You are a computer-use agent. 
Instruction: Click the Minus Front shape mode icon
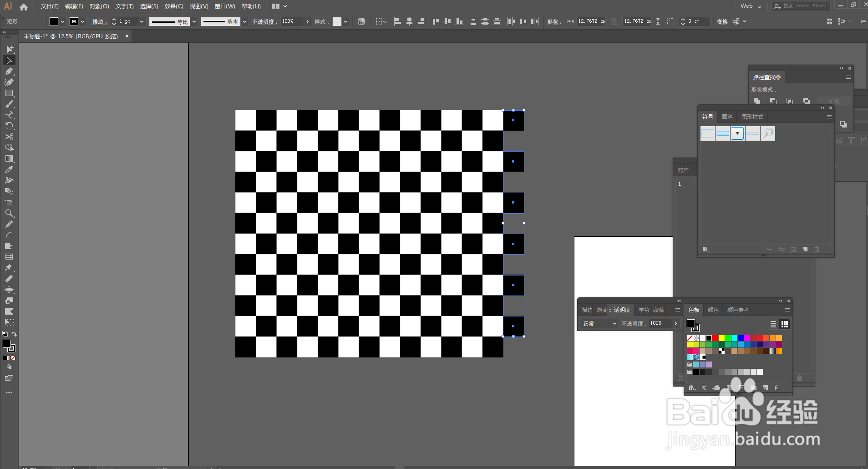pos(773,101)
